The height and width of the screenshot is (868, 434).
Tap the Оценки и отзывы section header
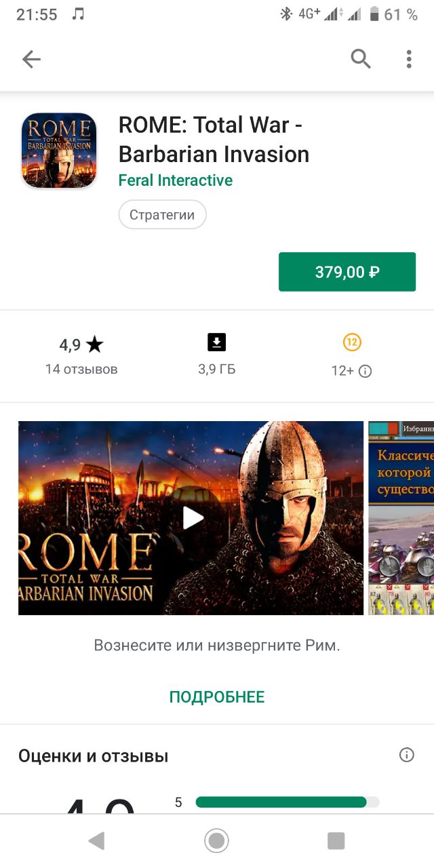94,755
